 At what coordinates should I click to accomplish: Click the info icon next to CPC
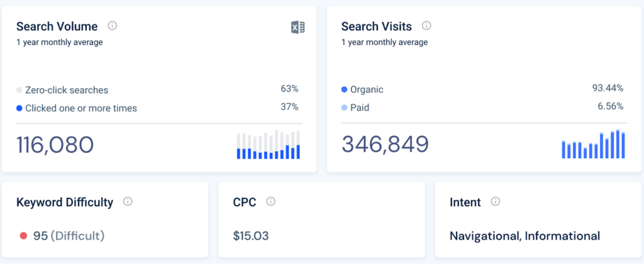coord(270,202)
